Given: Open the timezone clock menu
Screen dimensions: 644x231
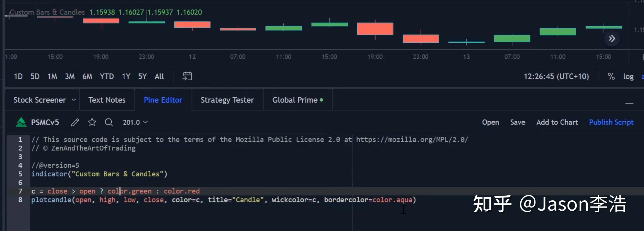Looking at the screenshot, I should pyautogui.click(x=556, y=76).
